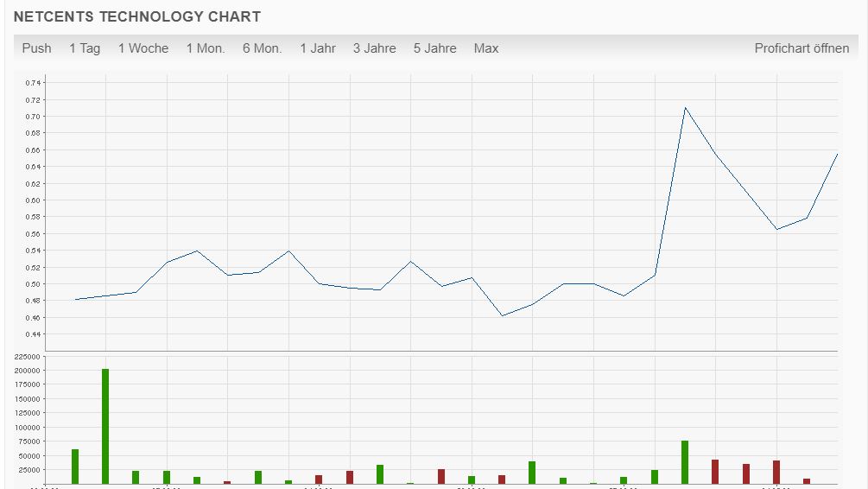Click the 0.70 price peak on the line
This screenshot has height=489, width=868.
click(685, 107)
